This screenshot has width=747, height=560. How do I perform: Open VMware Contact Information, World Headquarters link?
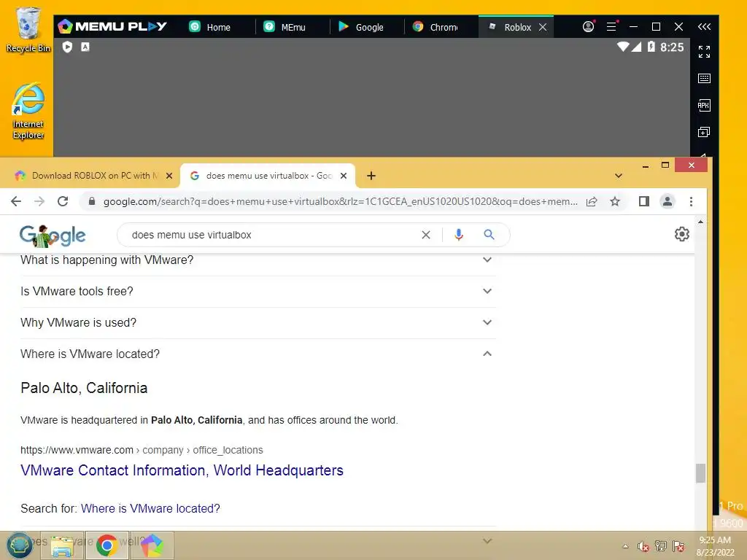point(182,470)
